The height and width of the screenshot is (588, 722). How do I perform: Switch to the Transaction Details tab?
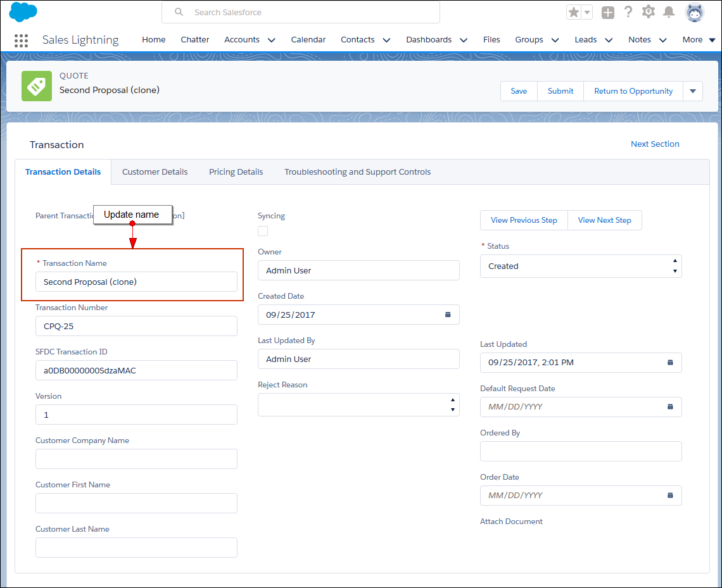(63, 172)
